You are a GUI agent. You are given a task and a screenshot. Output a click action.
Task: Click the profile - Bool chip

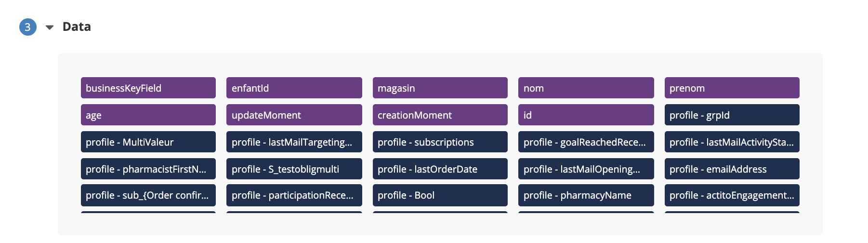pos(440,195)
